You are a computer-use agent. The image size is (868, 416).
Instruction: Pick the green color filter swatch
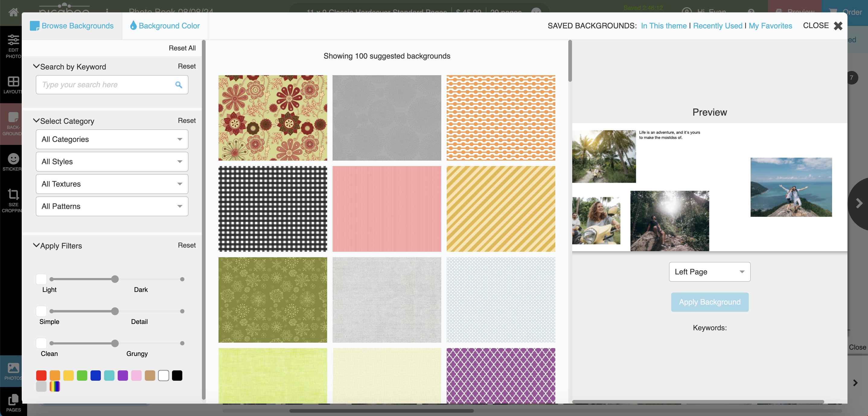coord(82,375)
